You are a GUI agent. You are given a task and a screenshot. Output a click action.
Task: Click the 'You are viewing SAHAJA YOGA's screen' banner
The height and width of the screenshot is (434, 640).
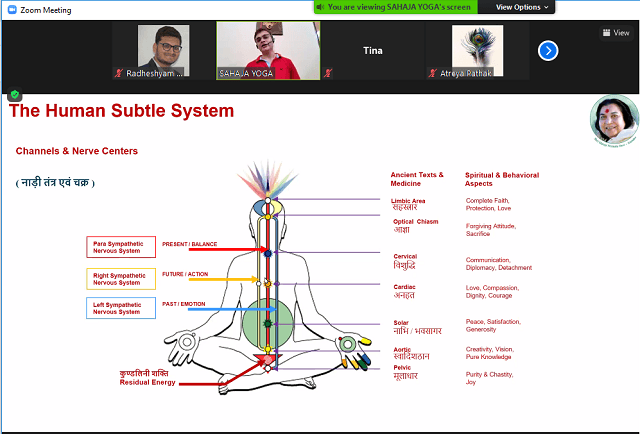(395, 7)
